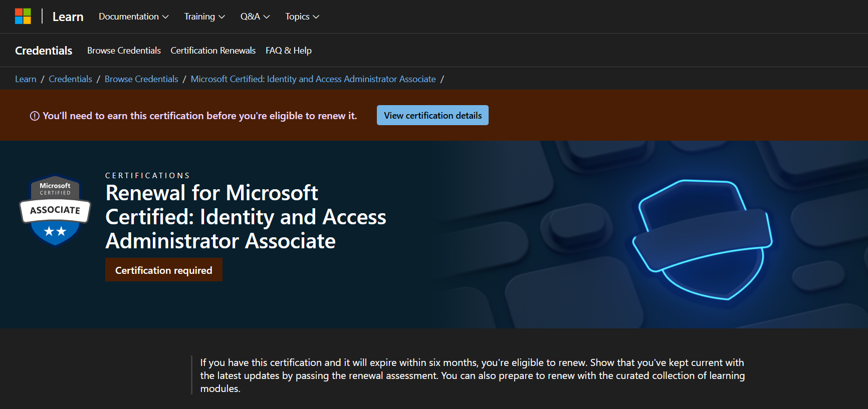
Task: Open Identity and Access Administrator Associate breadcrumb
Action: [x=313, y=79]
